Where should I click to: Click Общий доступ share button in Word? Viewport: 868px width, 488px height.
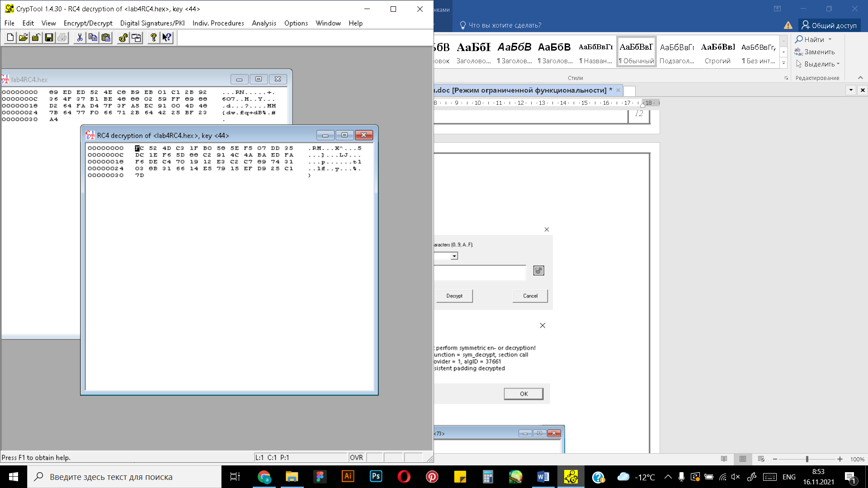pyautogui.click(x=830, y=25)
